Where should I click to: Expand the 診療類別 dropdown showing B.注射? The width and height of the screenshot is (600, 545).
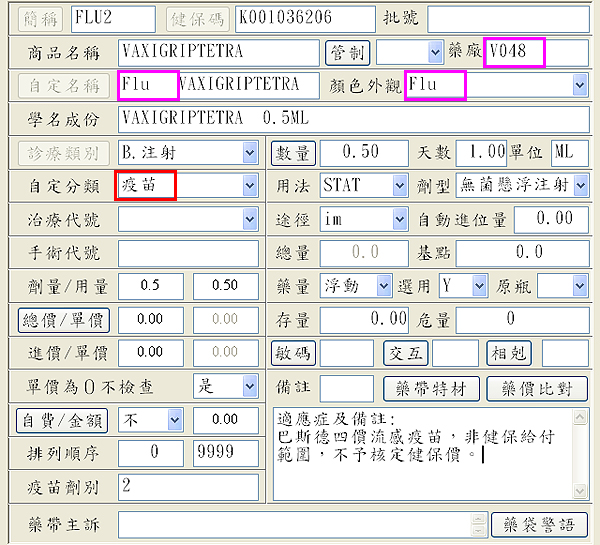point(250,153)
